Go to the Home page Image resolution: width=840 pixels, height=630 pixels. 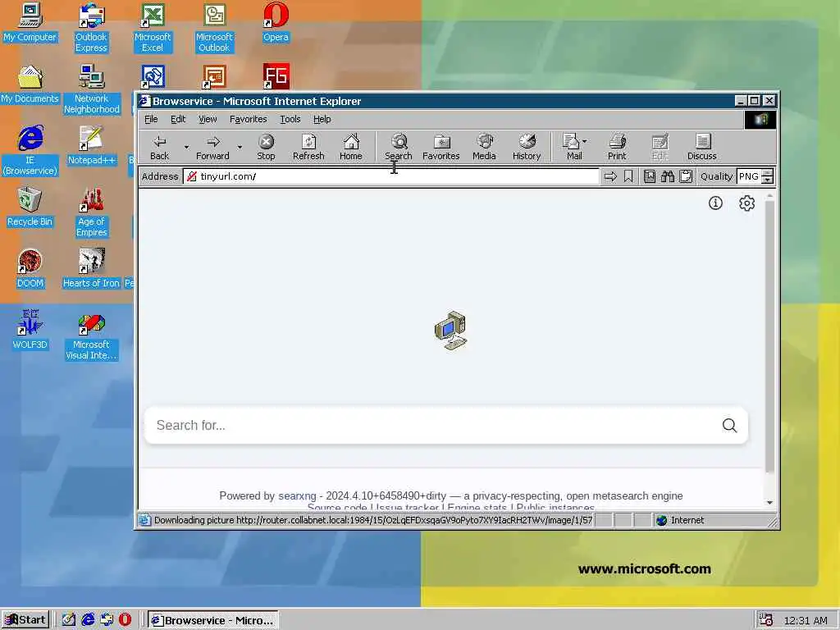(351, 147)
